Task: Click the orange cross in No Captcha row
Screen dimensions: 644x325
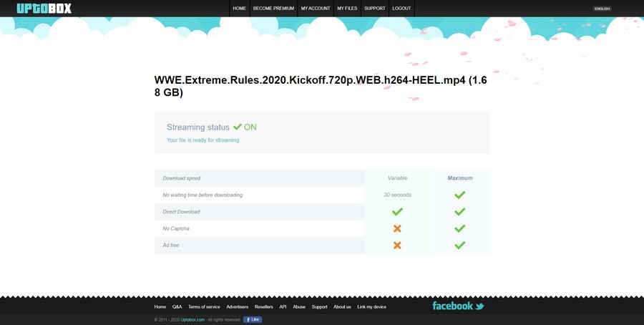Action: (x=397, y=228)
